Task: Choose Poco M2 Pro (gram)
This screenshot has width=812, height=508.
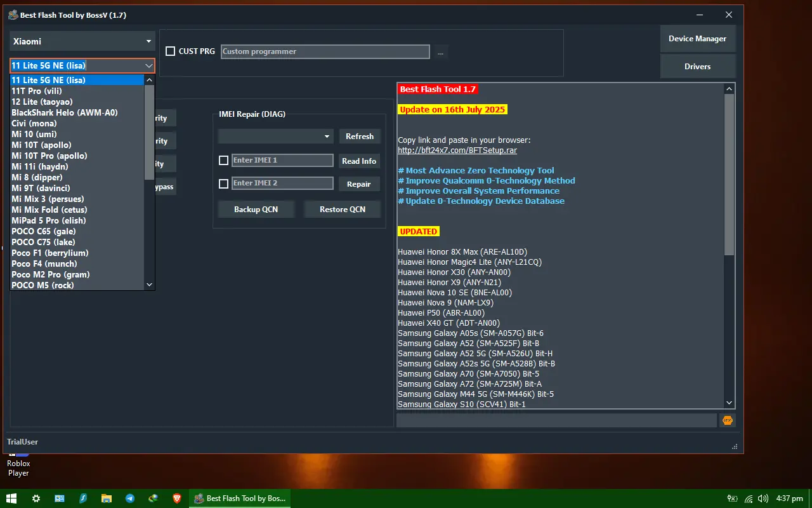Action: [x=77, y=274]
